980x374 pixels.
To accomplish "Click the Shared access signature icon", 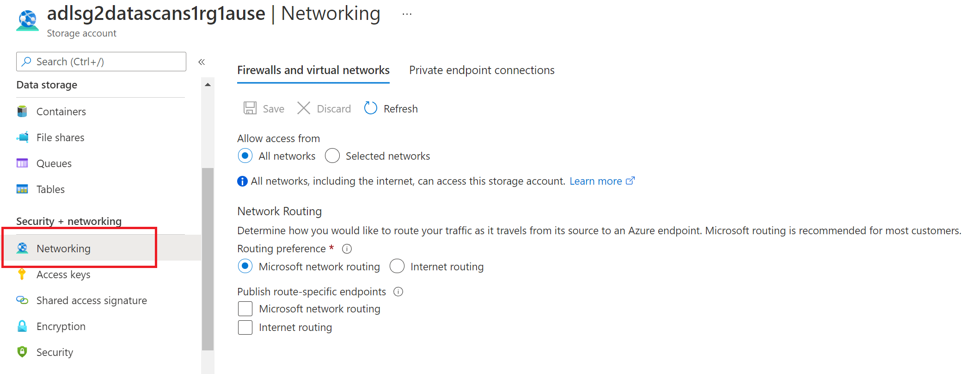I will [x=22, y=300].
